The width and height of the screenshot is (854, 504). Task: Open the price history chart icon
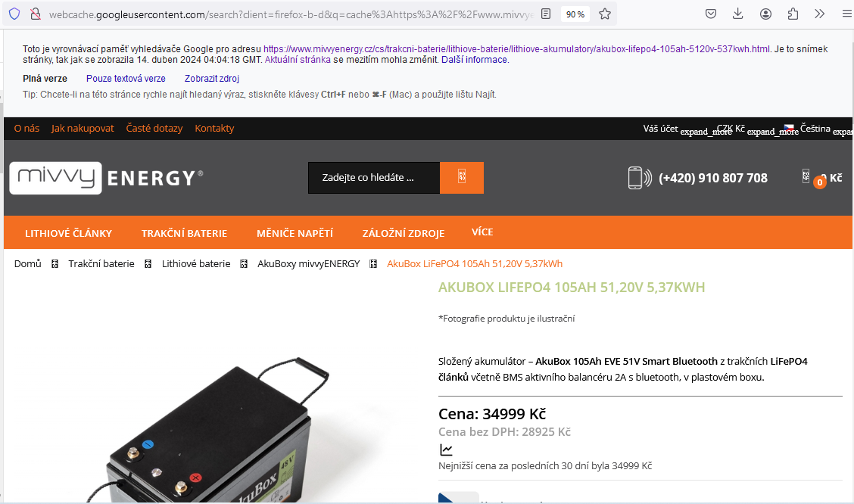click(446, 450)
